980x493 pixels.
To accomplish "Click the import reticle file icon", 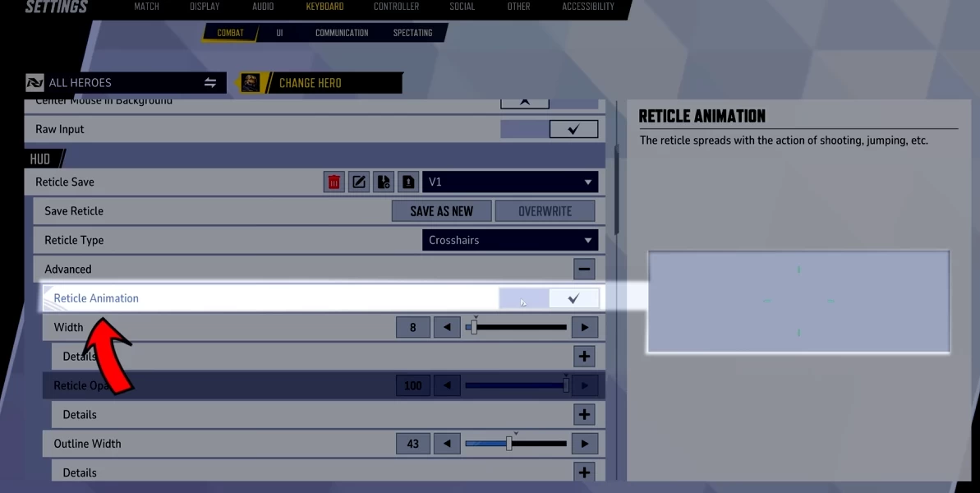I will [x=384, y=182].
